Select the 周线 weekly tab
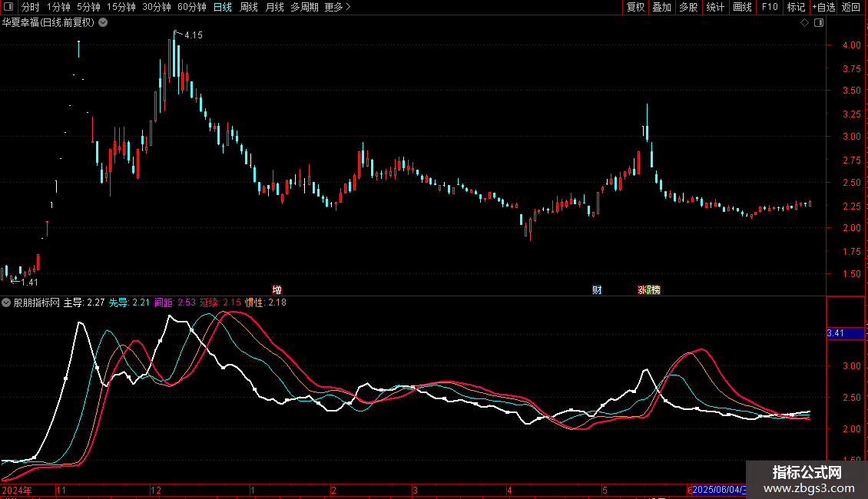This screenshot has height=499, width=868. click(249, 7)
